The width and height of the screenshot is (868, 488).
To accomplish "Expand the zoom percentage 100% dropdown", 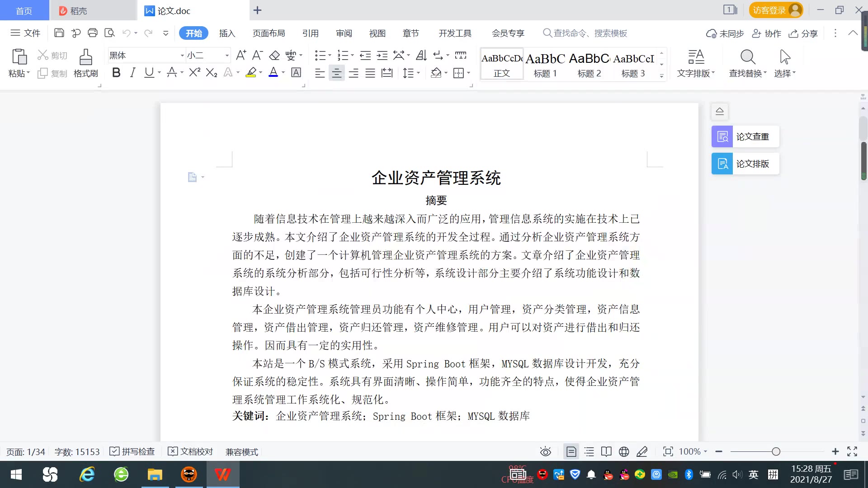I will (705, 451).
